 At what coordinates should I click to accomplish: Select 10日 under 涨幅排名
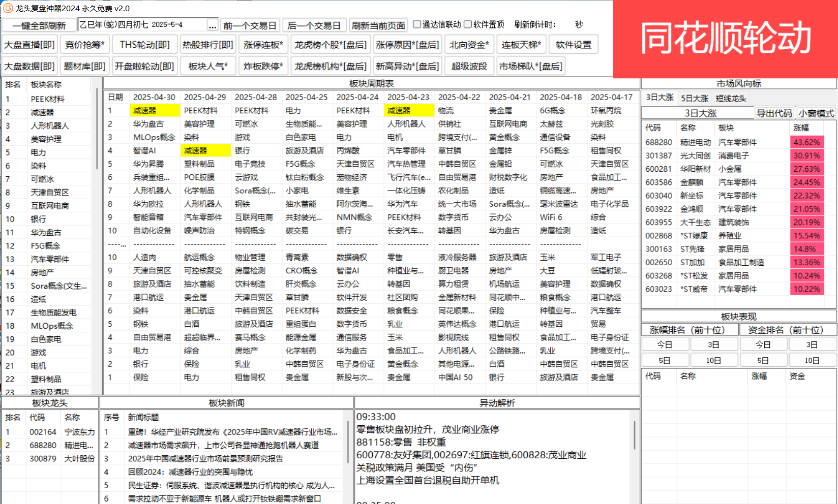714,360
